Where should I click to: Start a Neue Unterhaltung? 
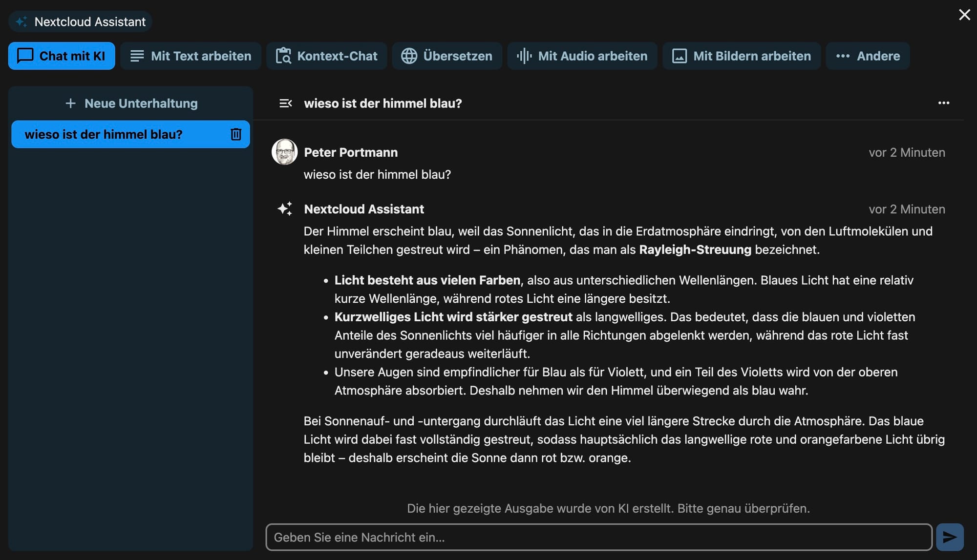[x=131, y=104]
